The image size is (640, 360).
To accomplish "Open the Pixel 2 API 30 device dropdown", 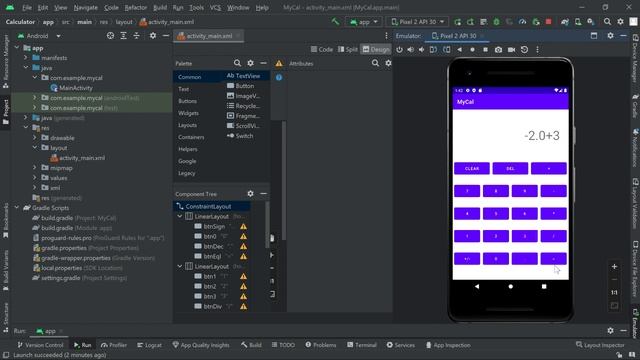I will click(417, 22).
